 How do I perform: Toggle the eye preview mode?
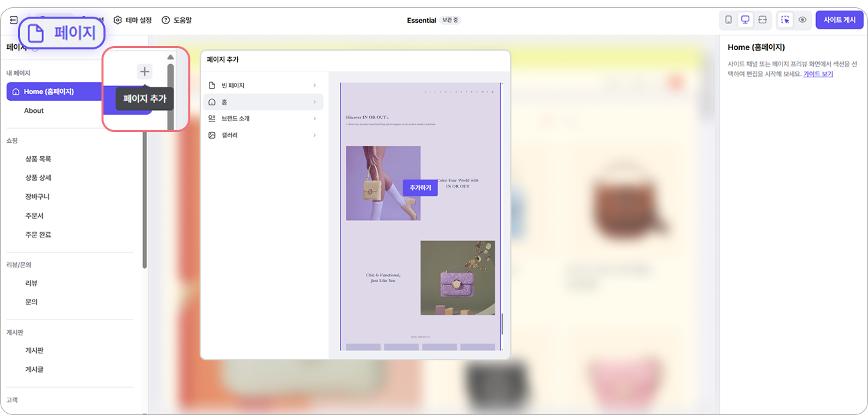click(802, 20)
